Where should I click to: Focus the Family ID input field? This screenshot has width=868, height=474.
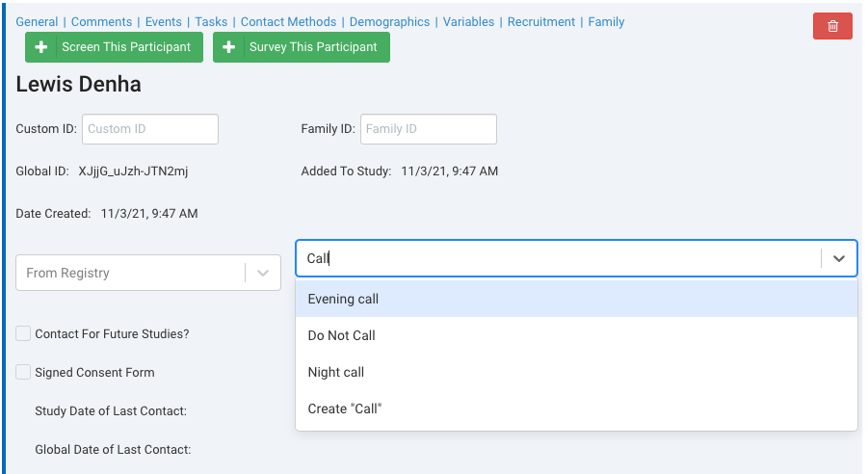click(x=428, y=129)
